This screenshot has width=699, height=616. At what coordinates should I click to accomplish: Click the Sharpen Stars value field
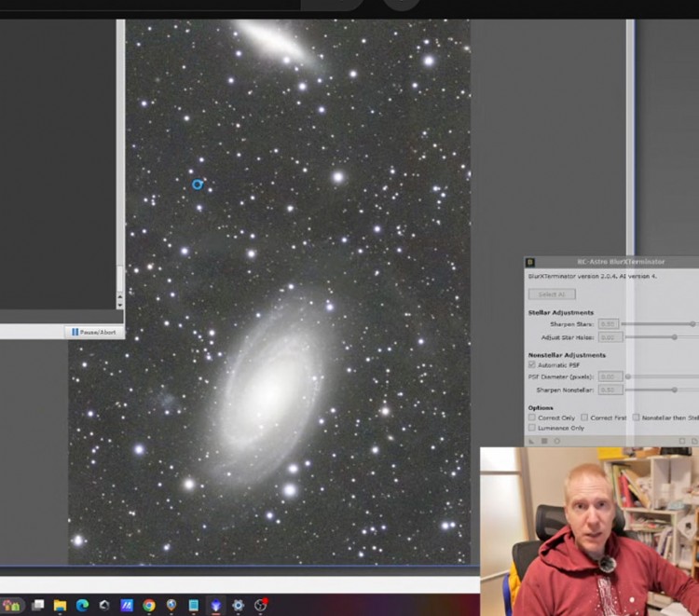(x=609, y=324)
